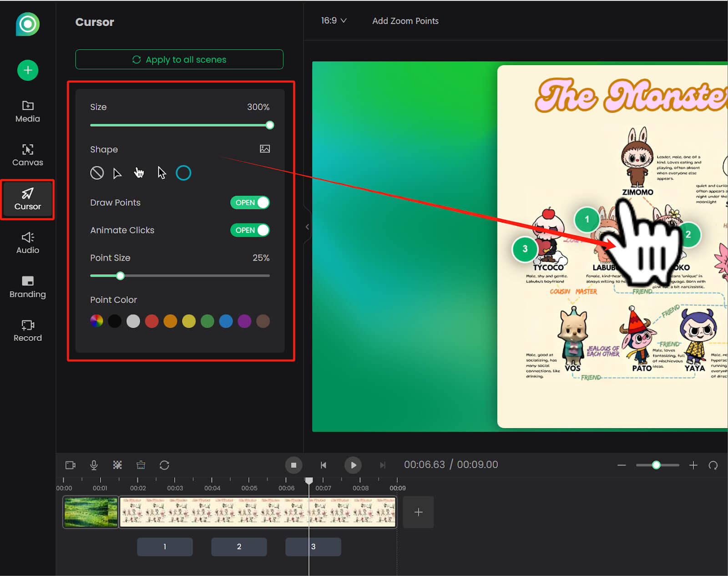The width and height of the screenshot is (728, 576).
Task: Select the Monsters chart clip in timeline
Action: pyautogui.click(x=258, y=512)
